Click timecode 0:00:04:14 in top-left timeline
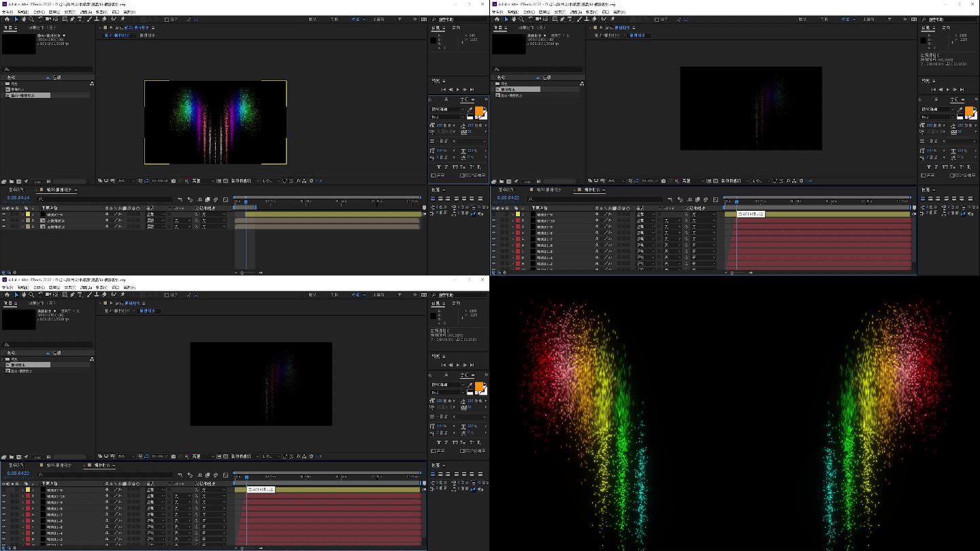Screen dimensions: 980x551 click(18, 198)
